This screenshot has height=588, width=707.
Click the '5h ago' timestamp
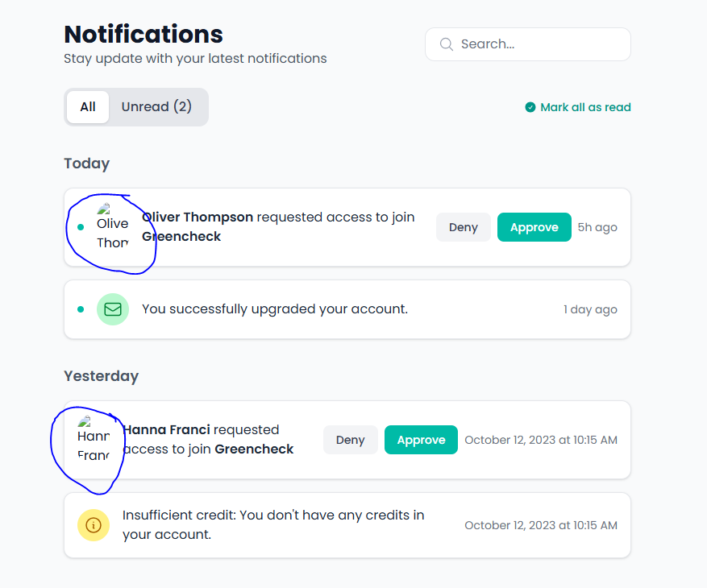(x=597, y=227)
